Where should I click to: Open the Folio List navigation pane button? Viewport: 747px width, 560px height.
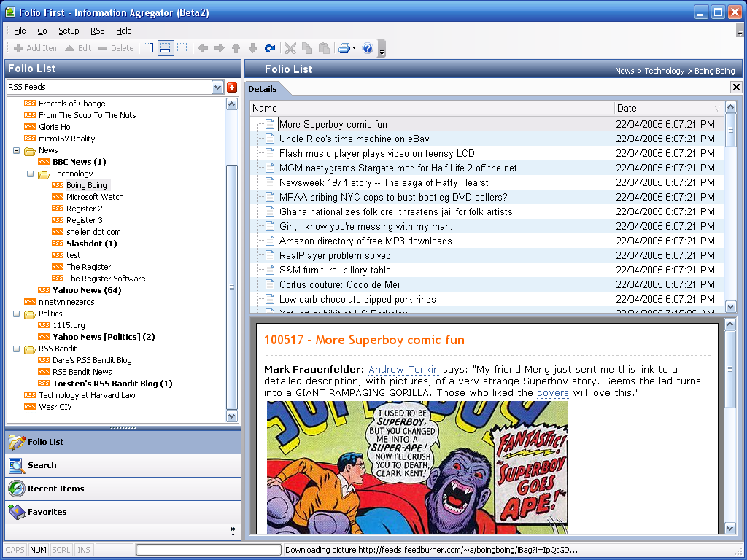click(x=123, y=442)
